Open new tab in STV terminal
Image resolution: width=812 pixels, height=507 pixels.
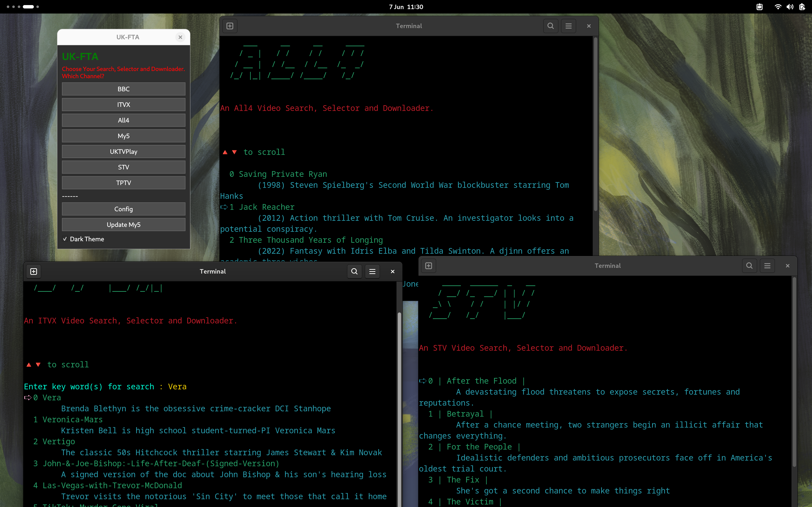click(428, 266)
